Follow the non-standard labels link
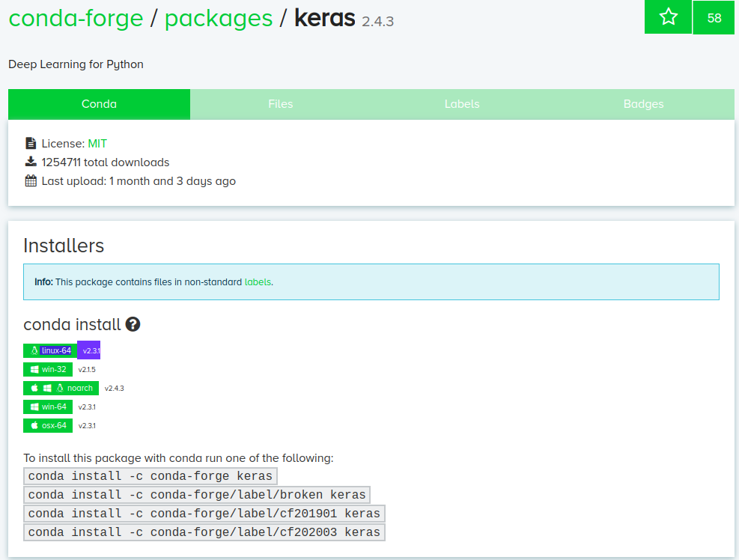The width and height of the screenshot is (739, 560). (x=258, y=282)
